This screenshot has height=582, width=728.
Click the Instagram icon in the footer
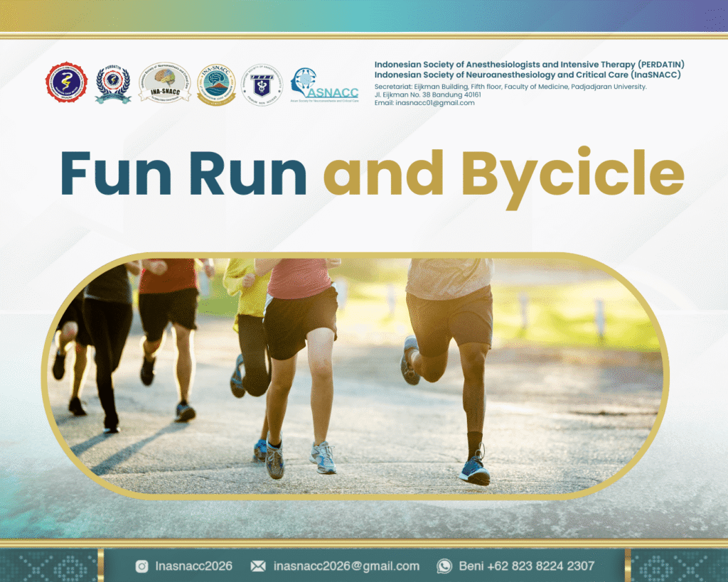[142, 566]
